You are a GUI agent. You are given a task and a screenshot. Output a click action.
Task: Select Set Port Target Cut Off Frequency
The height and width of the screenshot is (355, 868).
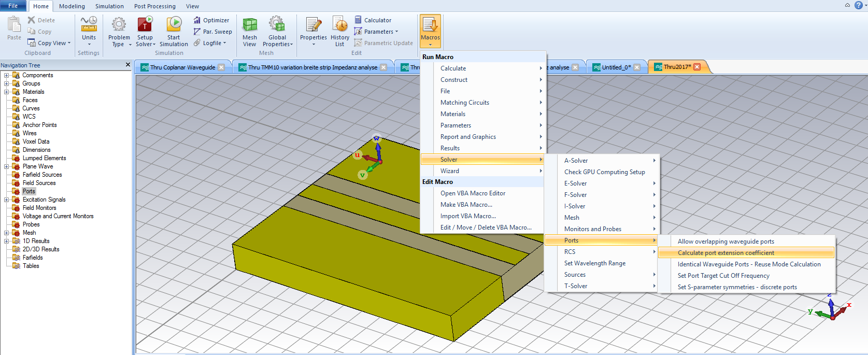pos(746,276)
